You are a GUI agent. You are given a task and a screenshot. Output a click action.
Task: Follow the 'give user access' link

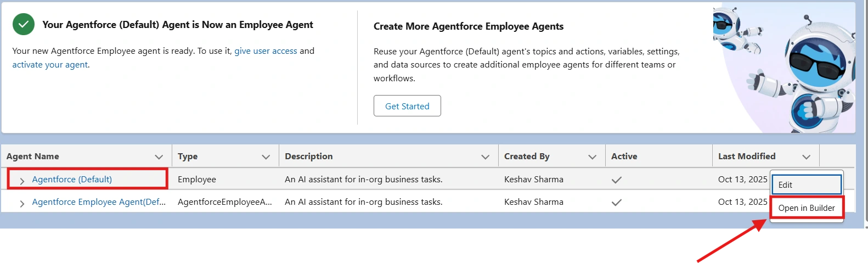[x=266, y=51]
